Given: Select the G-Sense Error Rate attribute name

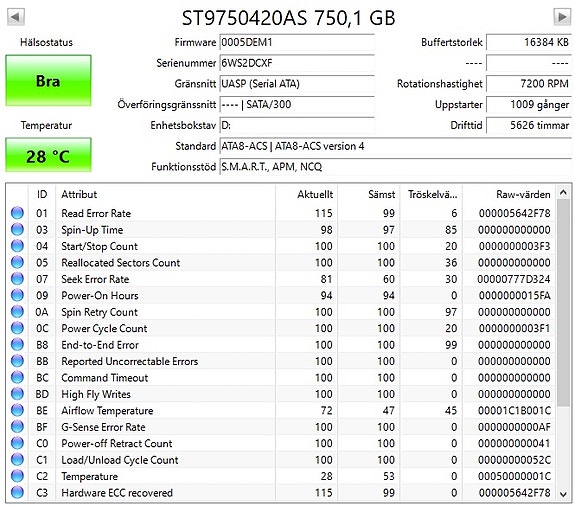Looking at the screenshot, I should pyautogui.click(x=103, y=427).
